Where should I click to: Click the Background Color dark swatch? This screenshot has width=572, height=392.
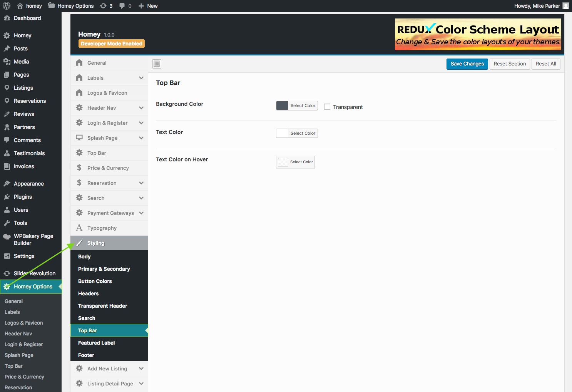(282, 106)
